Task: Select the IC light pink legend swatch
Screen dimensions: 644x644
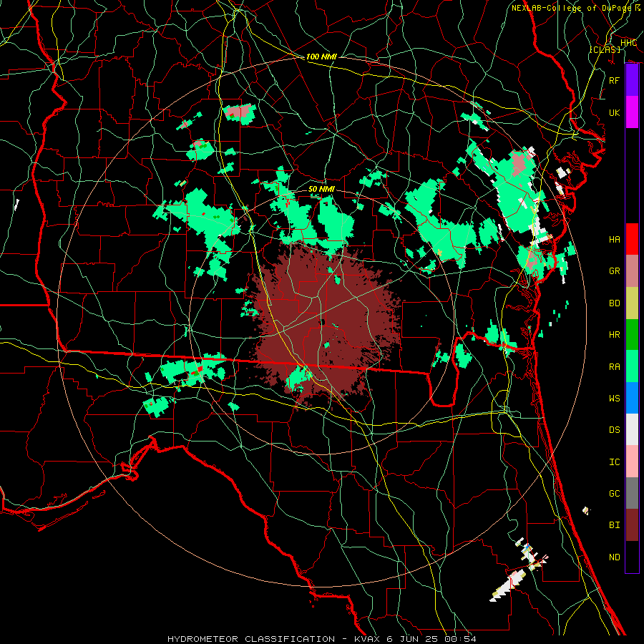Action: pyautogui.click(x=632, y=462)
